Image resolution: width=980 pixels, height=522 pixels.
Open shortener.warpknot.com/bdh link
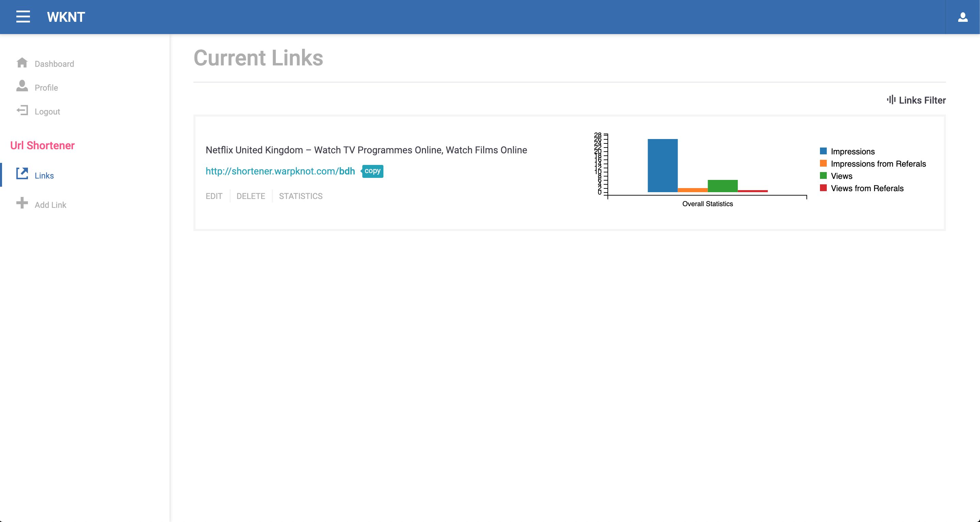point(280,171)
